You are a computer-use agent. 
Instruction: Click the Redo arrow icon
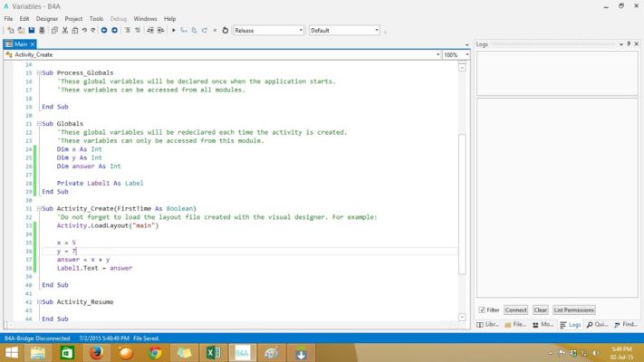click(93, 31)
